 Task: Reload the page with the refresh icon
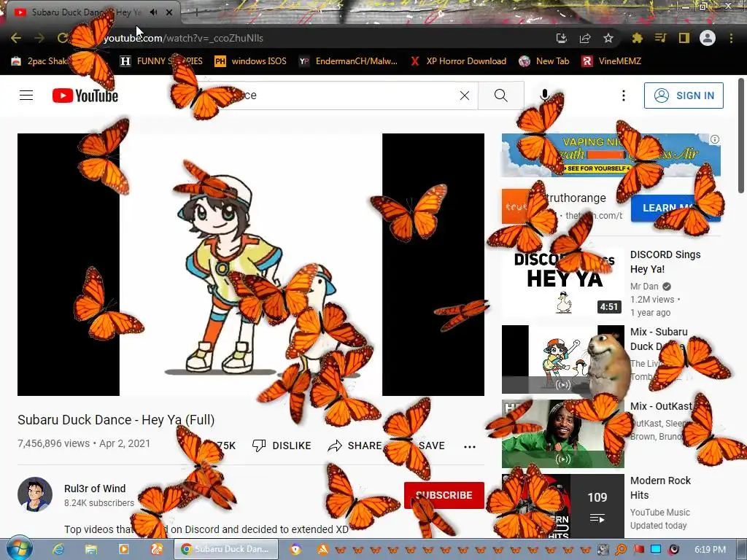(63, 38)
